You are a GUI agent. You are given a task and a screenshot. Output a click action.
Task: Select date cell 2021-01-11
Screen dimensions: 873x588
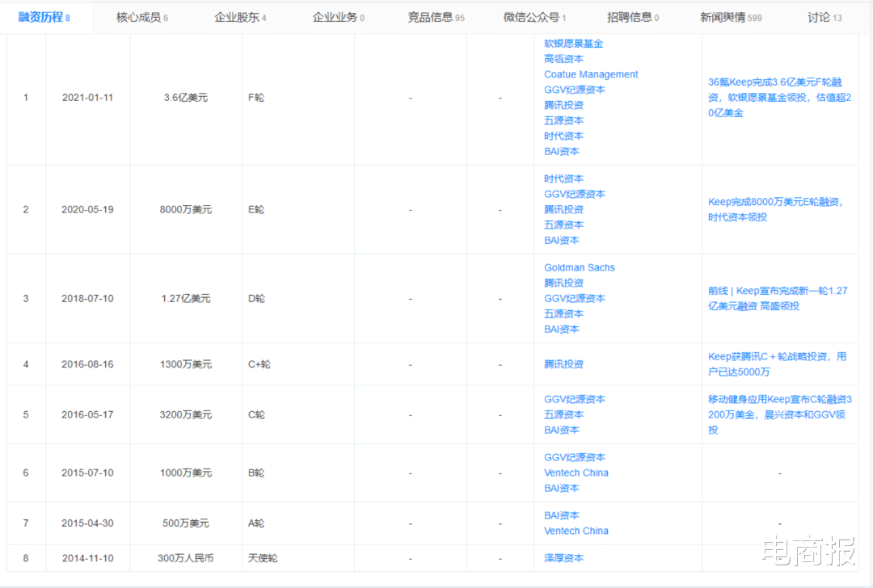pyautogui.click(x=87, y=98)
